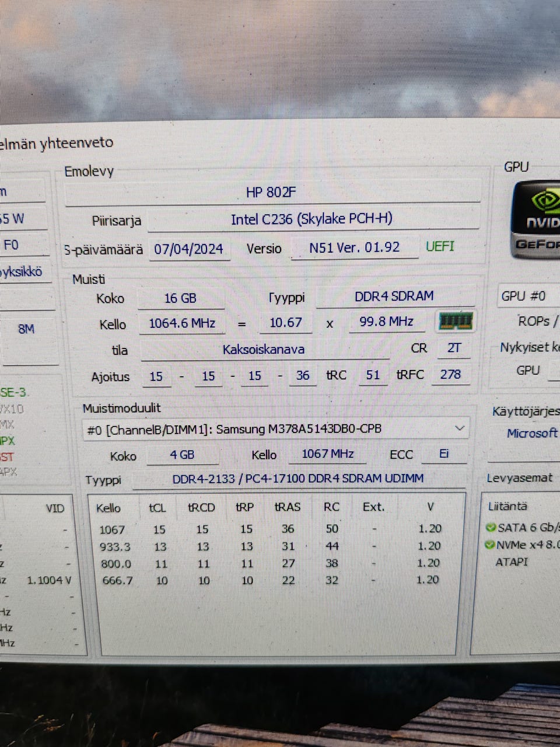Open the GPU #0 selector
The width and height of the screenshot is (560, 747).
point(528,296)
